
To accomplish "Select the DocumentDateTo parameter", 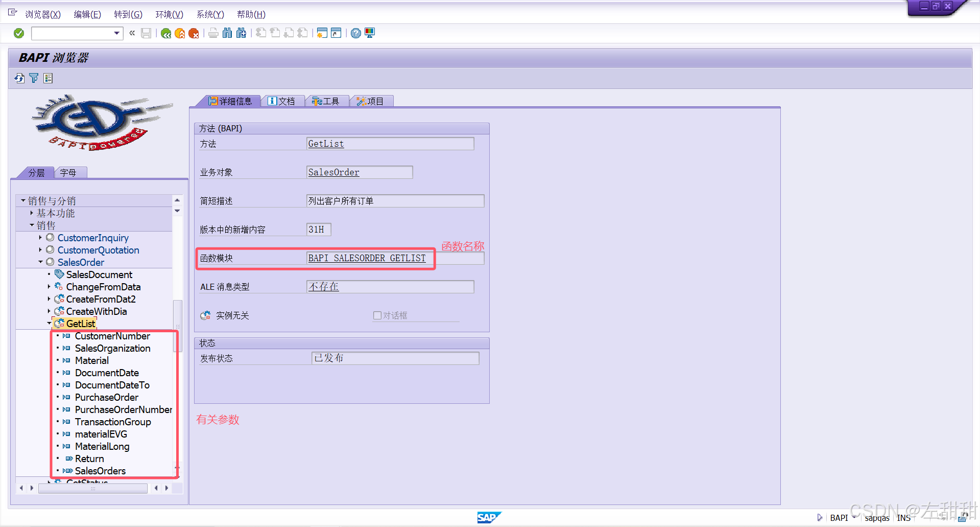I will (x=112, y=385).
